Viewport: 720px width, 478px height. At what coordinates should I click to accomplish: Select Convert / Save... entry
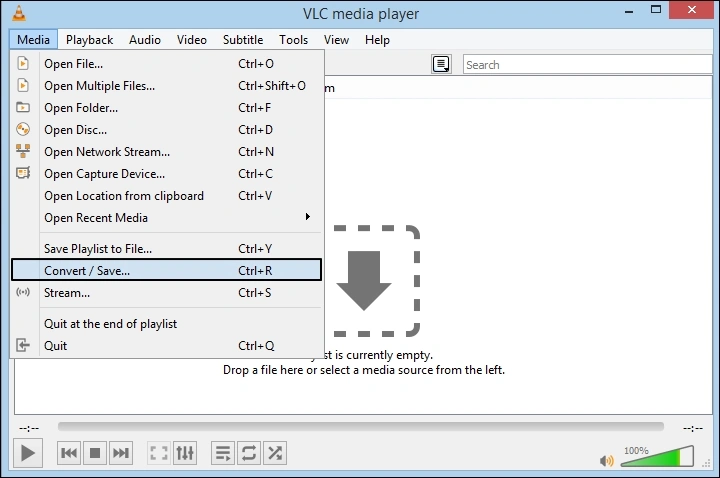pyautogui.click(x=167, y=270)
